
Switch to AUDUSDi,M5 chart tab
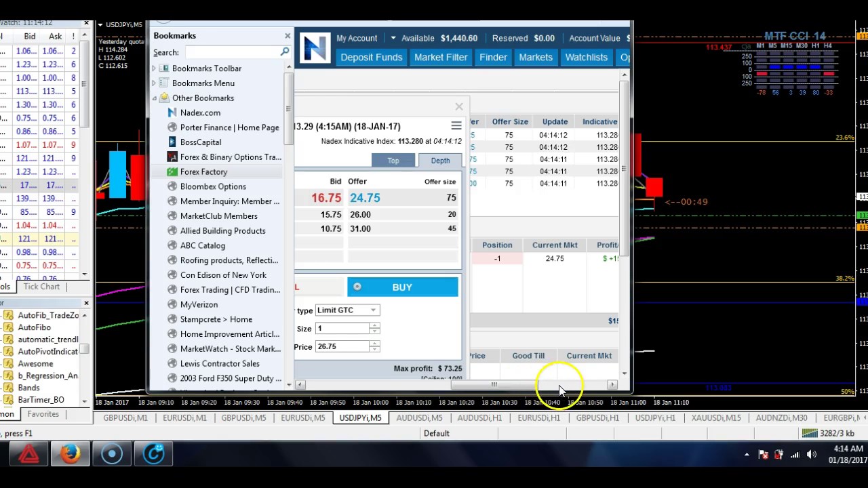tap(419, 418)
